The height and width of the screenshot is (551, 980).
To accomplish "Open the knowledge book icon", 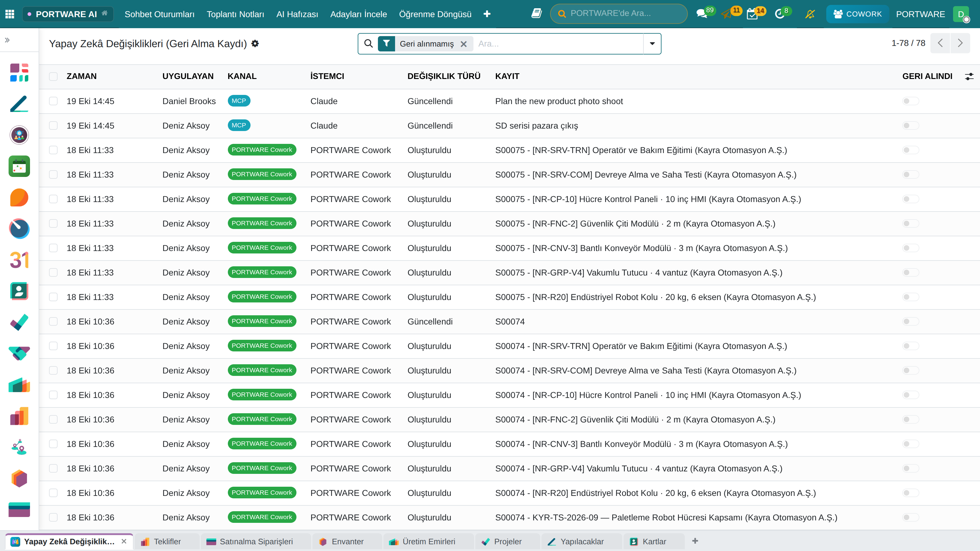I will coord(537,14).
